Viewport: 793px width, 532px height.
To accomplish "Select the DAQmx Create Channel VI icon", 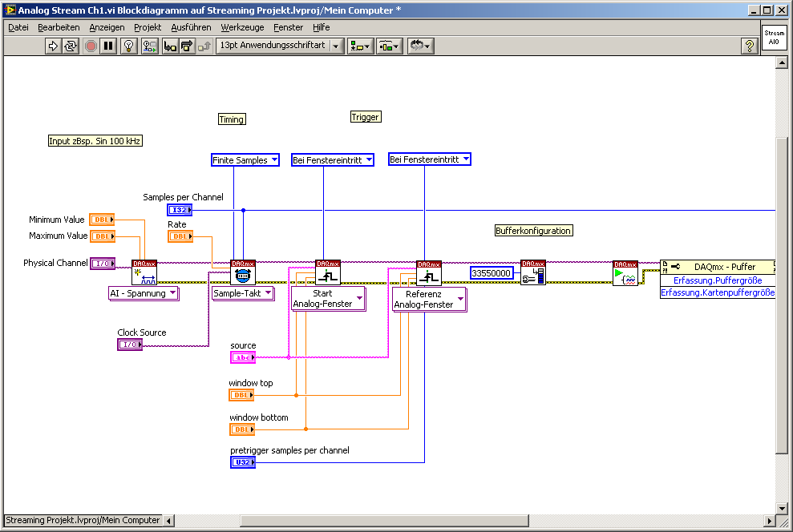I will (x=144, y=273).
